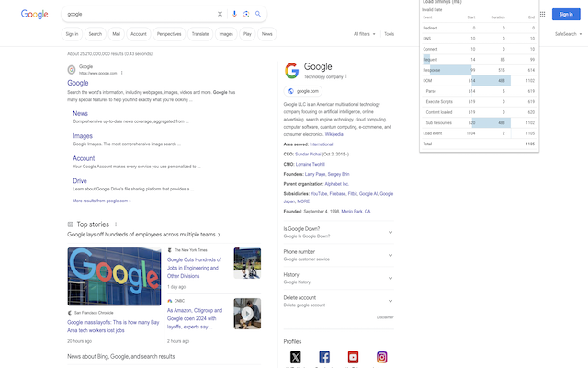Open the Wikipedia link in the description
The height and width of the screenshot is (368, 588).
tap(334, 134)
